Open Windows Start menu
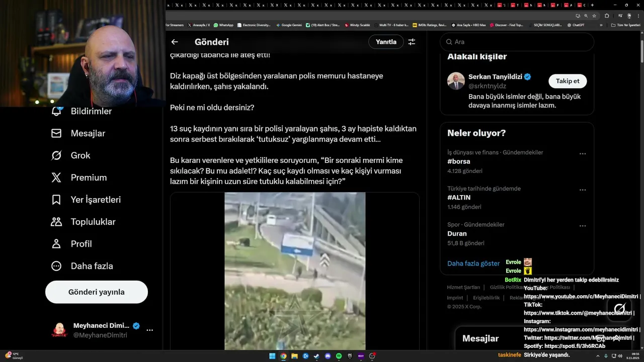Screen dimensions: 644x362 pos(272,356)
